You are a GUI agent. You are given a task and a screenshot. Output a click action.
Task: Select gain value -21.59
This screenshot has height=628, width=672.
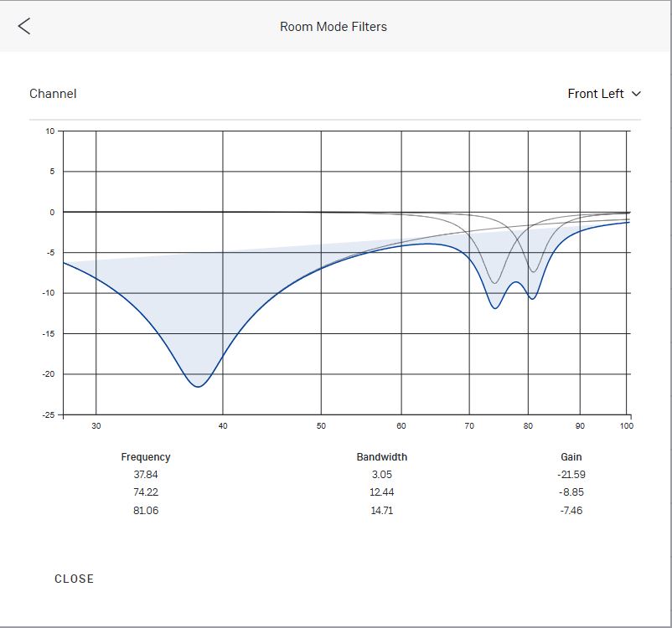pyautogui.click(x=571, y=475)
